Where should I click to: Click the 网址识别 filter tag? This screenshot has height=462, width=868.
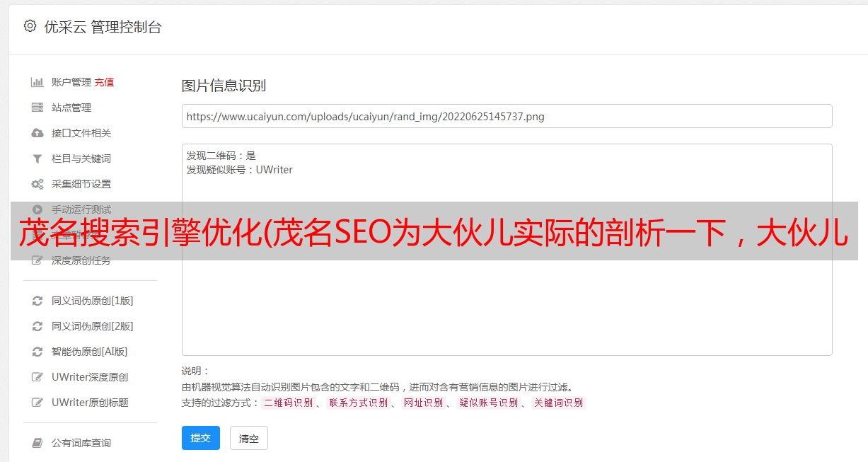[x=423, y=403]
